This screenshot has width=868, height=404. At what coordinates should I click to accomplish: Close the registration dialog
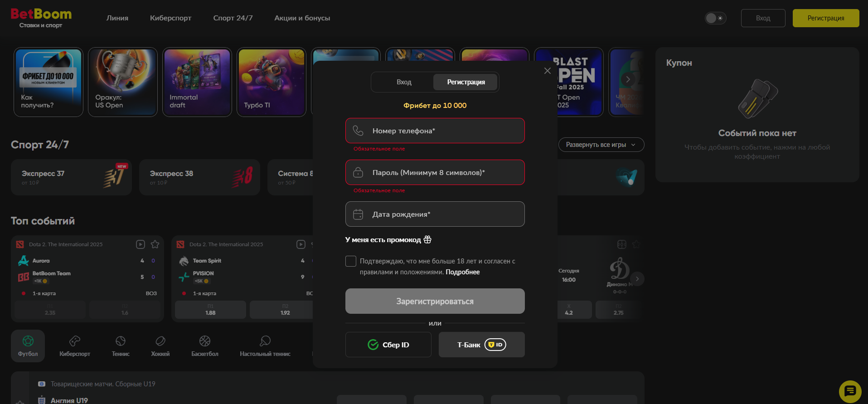547,71
